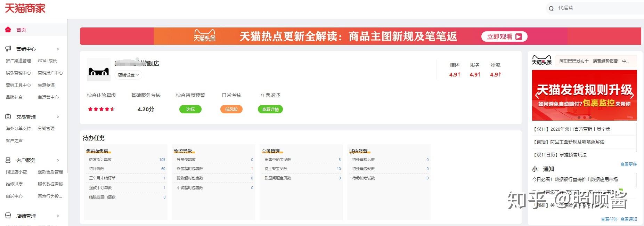Viewport: 644px width, 226px height.
Task: Click the 查看详情 button under 年费返还
Action: (270, 110)
